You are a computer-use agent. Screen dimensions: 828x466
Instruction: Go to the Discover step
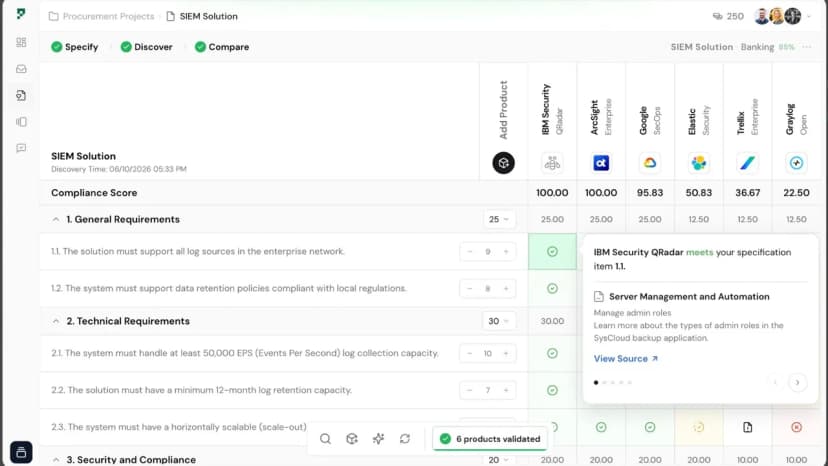146,47
